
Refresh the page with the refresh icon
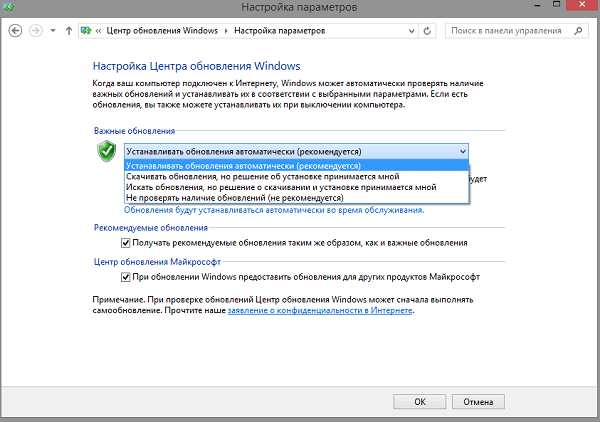pyautogui.click(x=427, y=31)
